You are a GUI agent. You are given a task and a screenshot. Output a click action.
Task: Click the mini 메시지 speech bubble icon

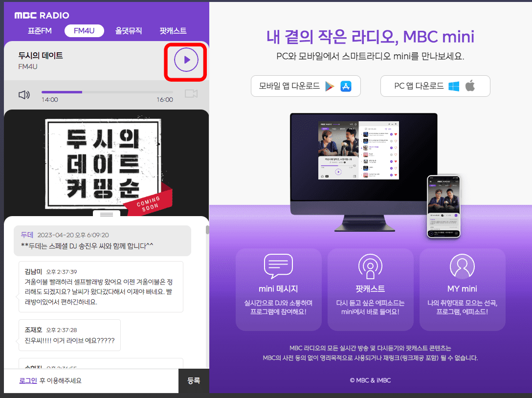(278, 266)
